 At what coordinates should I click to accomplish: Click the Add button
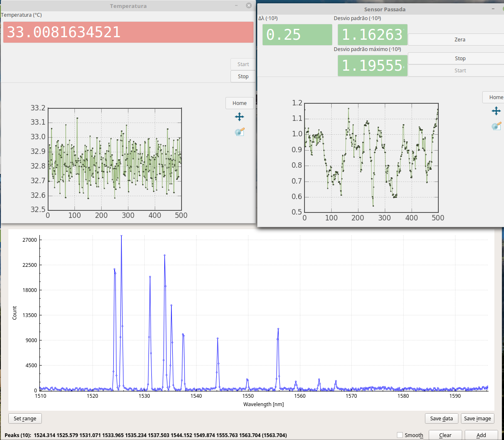481,435
